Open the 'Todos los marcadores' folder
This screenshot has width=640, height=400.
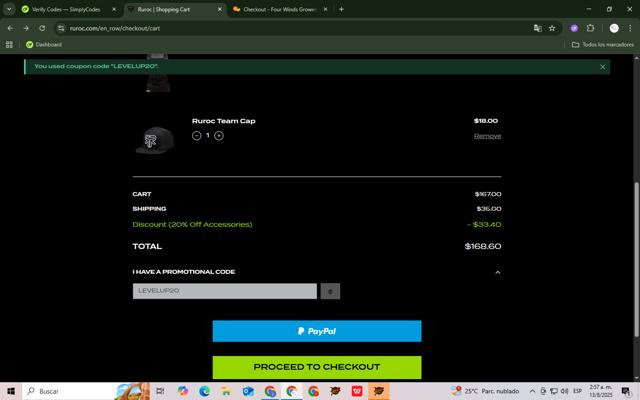tap(602, 44)
